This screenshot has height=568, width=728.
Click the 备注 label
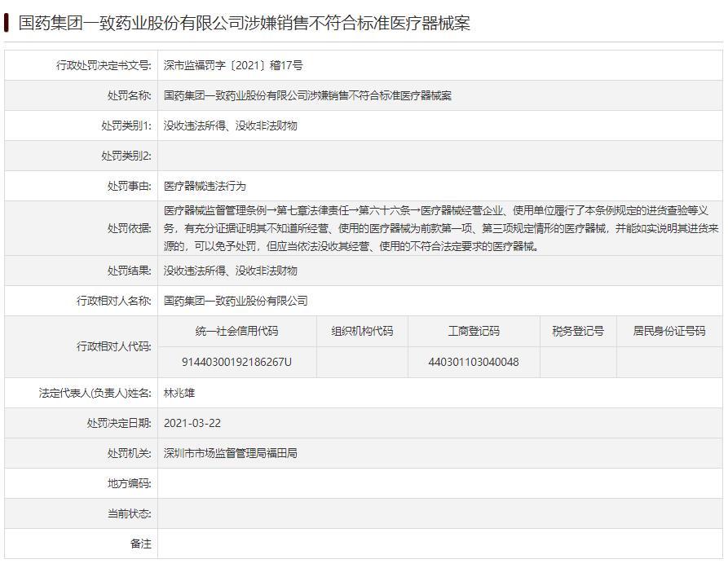[141, 544]
